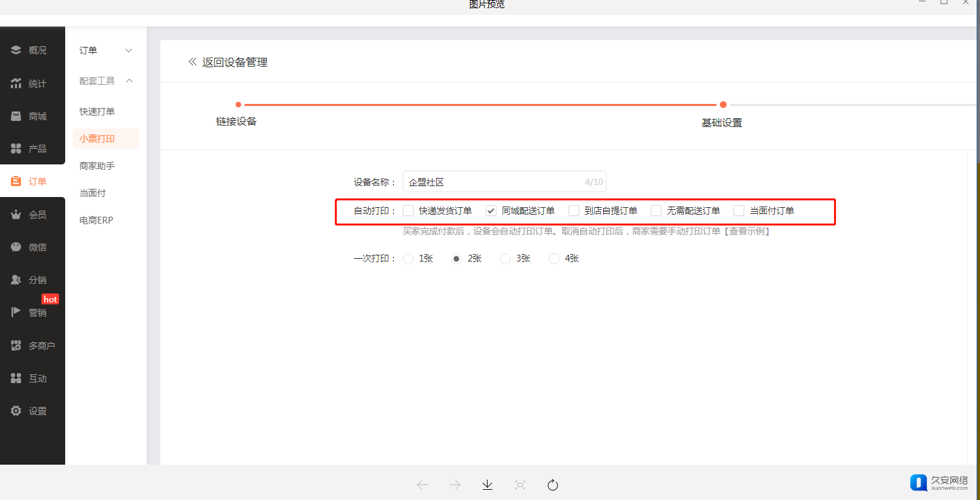The image size is (980, 500).
Task: Click the 会员 crown icon
Action: 16,215
